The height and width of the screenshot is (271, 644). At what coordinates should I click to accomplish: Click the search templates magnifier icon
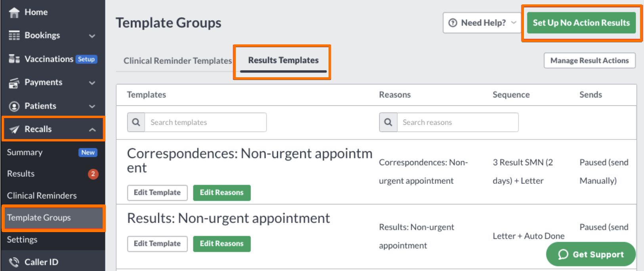coord(136,122)
